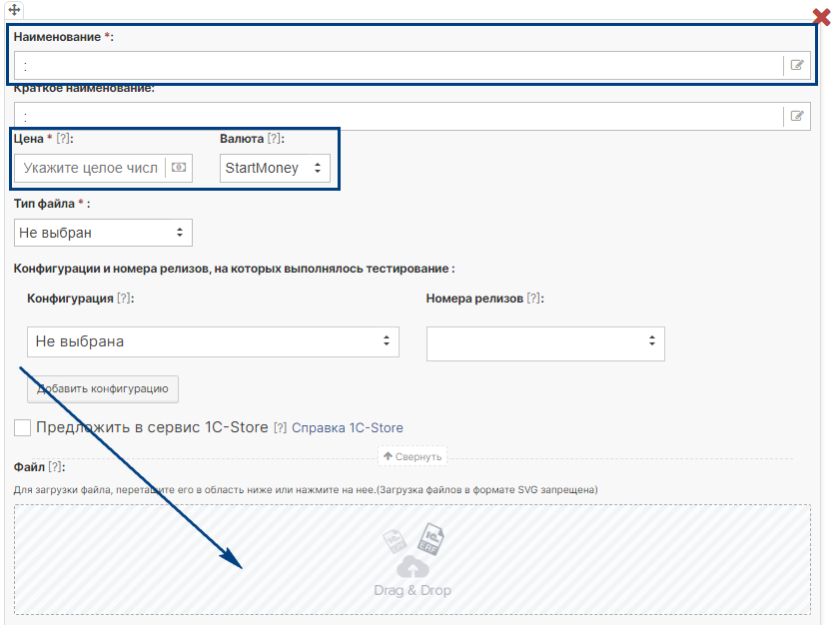Click the Добавить конфигурацию button
Image resolution: width=840 pixels, height=625 pixels.
[103, 388]
